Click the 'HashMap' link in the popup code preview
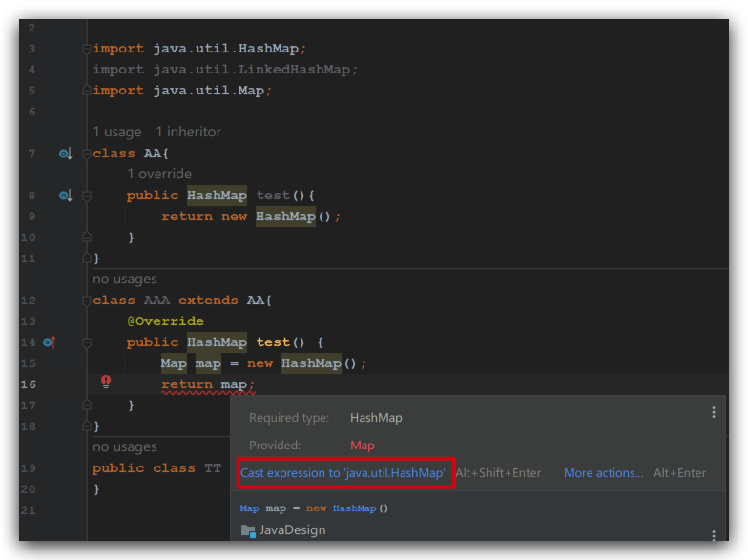The height and width of the screenshot is (560, 748). click(355, 508)
